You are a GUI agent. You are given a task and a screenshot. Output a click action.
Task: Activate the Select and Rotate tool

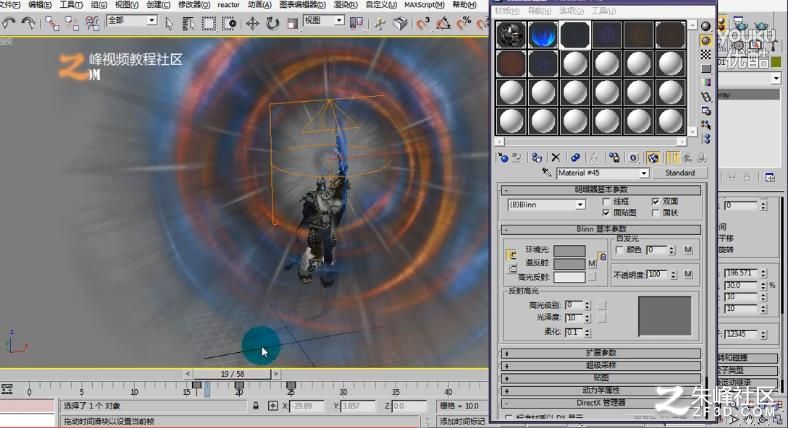(272, 23)
